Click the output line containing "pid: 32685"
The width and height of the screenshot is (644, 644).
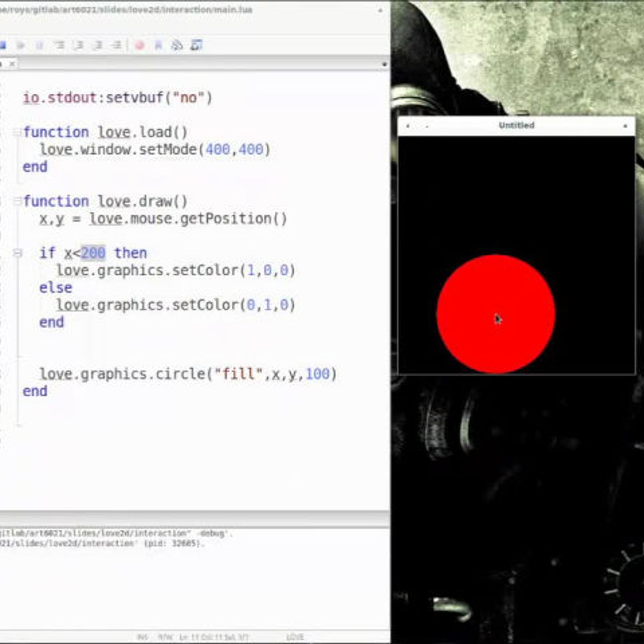tap(101, 544)
